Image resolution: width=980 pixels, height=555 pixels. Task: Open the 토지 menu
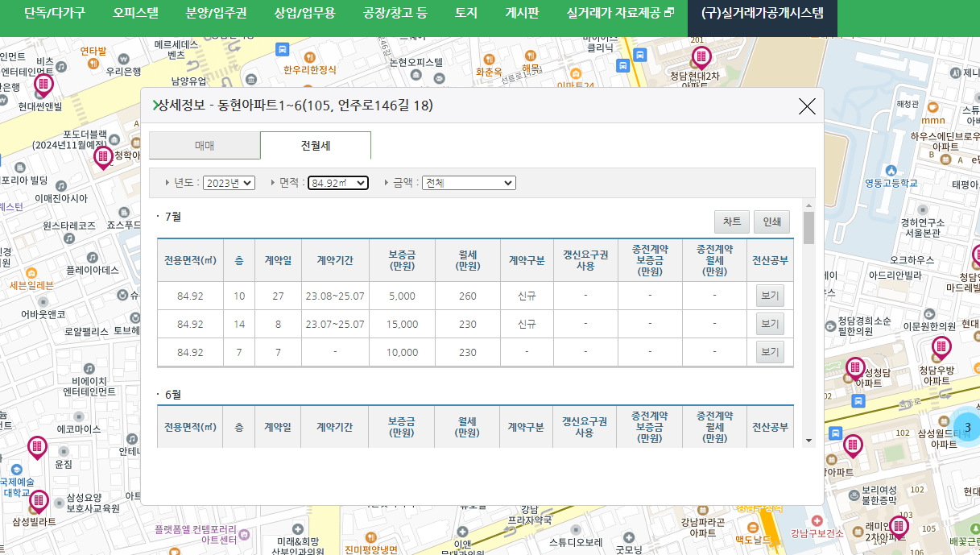pyautogui.click(x=466, y=13)
